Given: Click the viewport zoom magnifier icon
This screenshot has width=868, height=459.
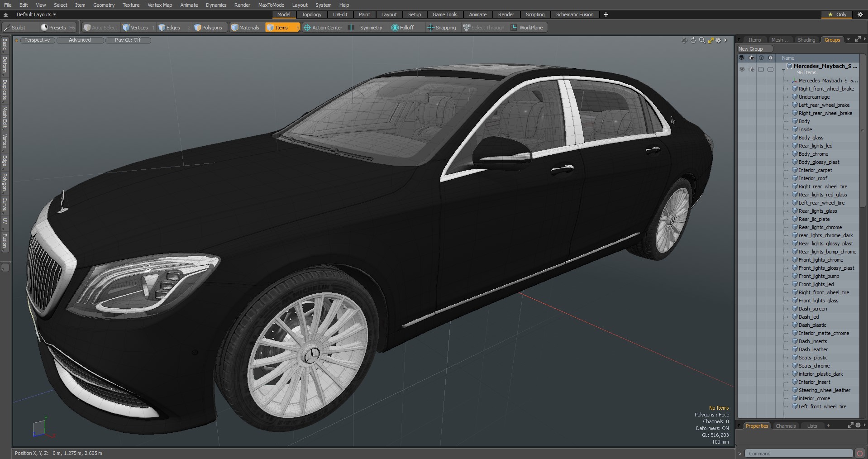Looking at the screenshot, I should click(x=702, y=40).
